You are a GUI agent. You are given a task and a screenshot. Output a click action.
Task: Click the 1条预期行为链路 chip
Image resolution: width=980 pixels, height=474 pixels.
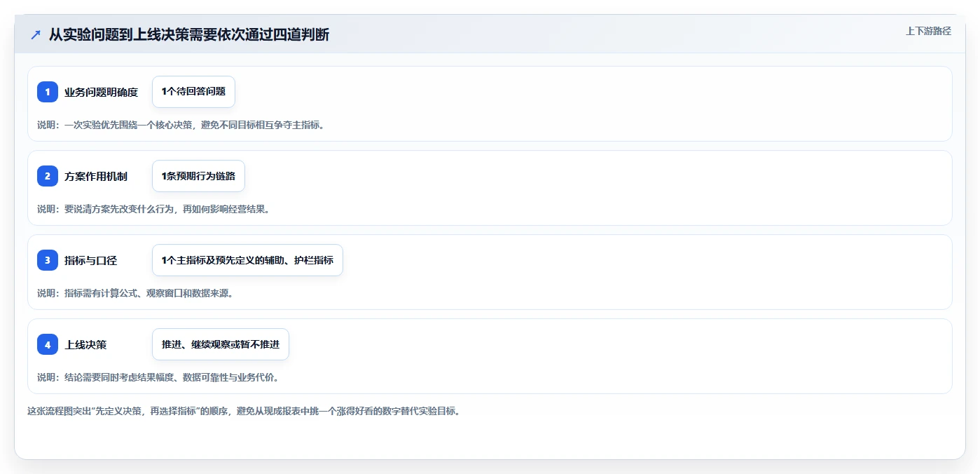tap(198, 176)
